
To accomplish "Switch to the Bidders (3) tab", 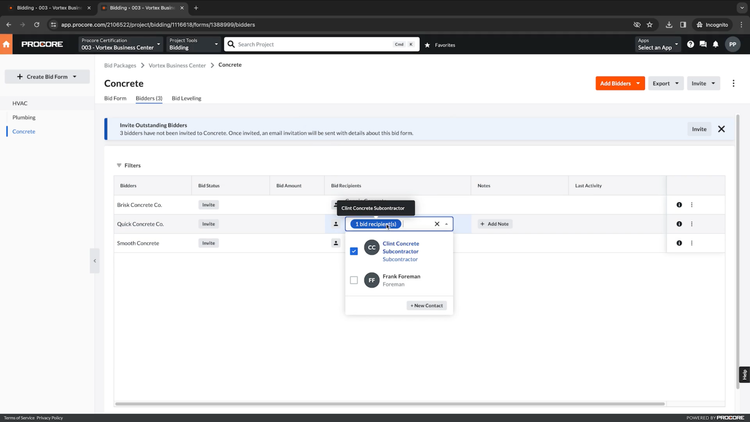I will click(x=149, y=99).
